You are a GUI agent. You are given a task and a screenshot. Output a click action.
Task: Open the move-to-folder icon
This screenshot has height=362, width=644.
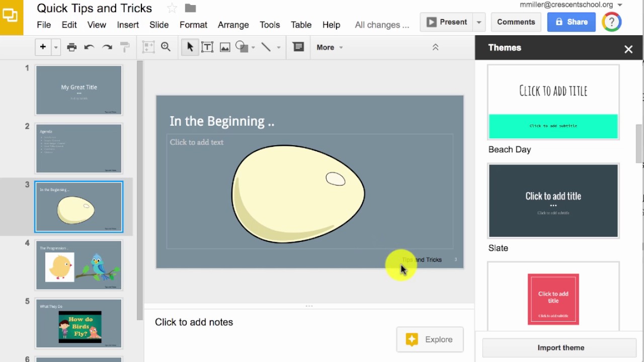click(190, 8)
